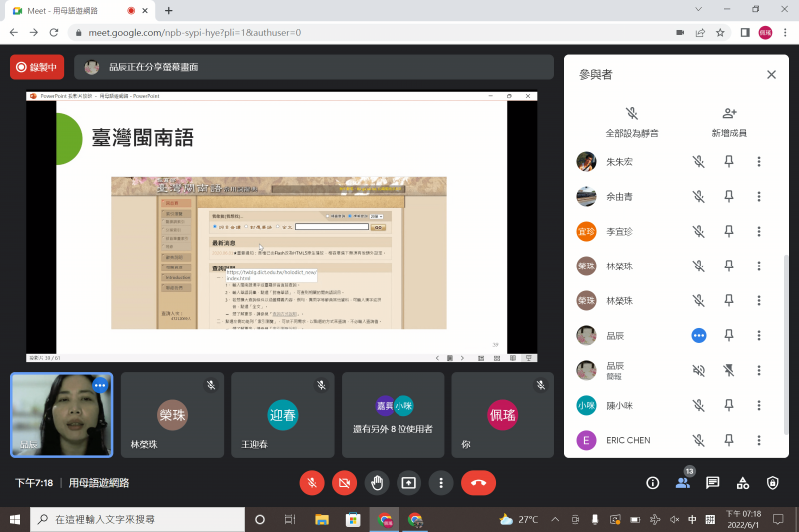
Task: Unpin 品辰 簡報 presentation
Action: pos(729,370)
